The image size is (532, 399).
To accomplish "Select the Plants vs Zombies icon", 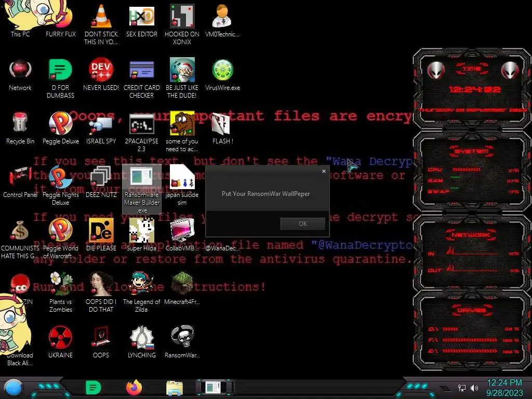I will tap(60, 292).
